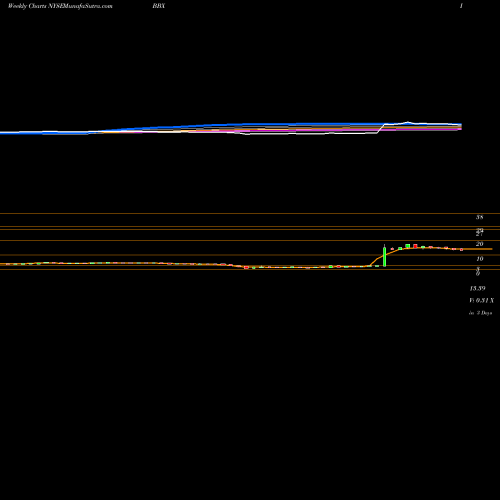Viewport: 500px width, 500px height.
Task: Click the BBX ticker symbol label
Action: 159,6
